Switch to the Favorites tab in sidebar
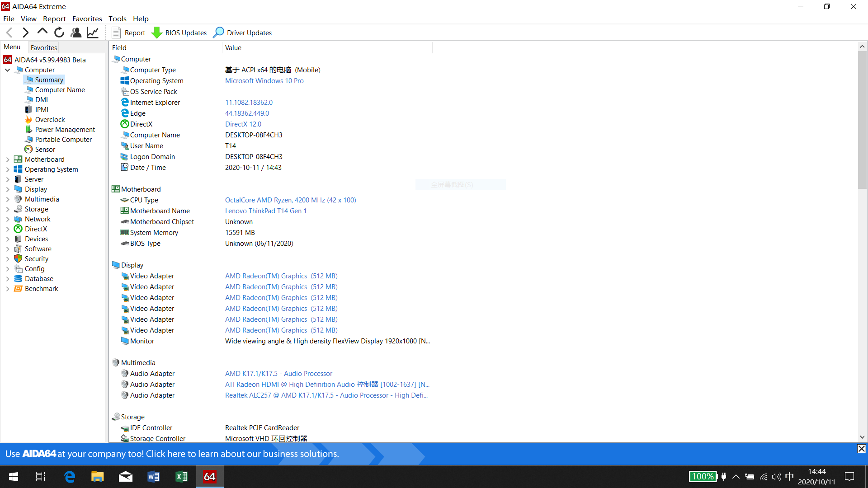This screenshot has width=868, height=488. pyautogui.click(x=44, y=47)
